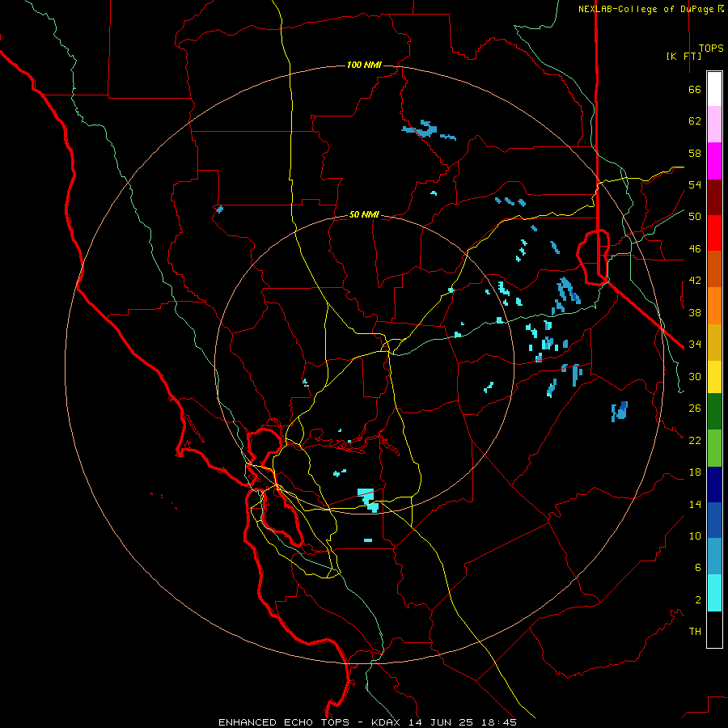Screen dimensions: 728x728
Task: Click the legend value "18"
Action: click(x=695, y=472)
